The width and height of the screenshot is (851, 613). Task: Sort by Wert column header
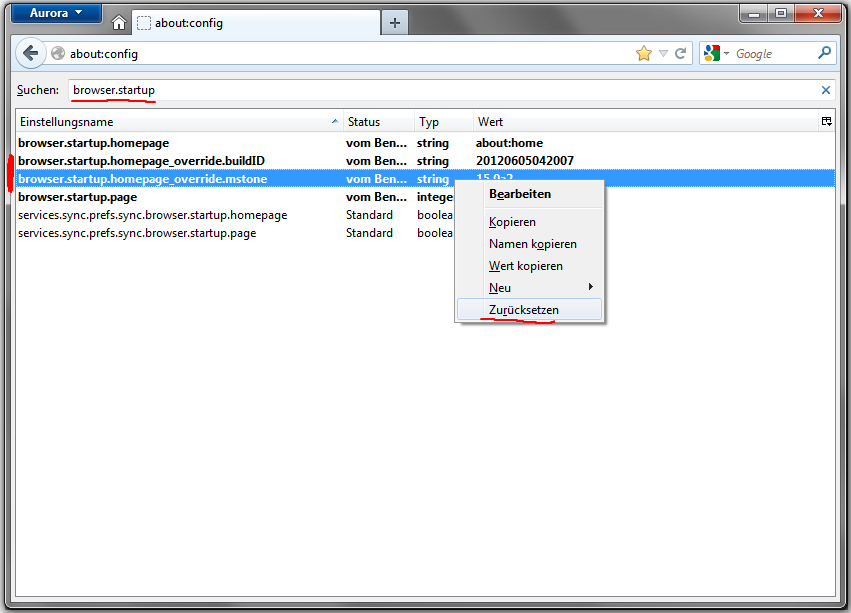(646, 122)
